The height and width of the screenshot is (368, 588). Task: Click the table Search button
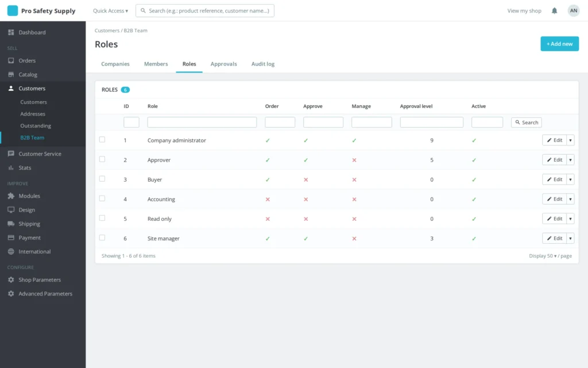pyautogui.click(x=526, y=122)
